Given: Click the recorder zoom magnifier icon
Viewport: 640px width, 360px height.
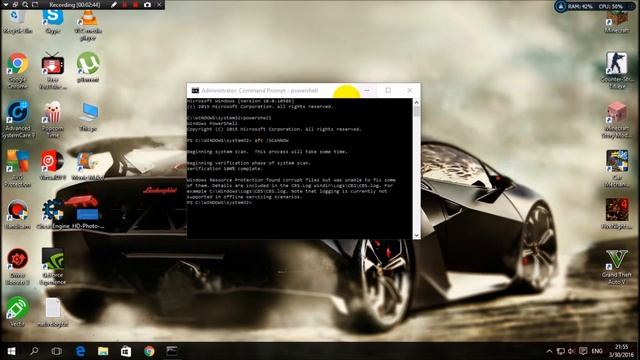Looking at the screenshot, I should point(25,5).
